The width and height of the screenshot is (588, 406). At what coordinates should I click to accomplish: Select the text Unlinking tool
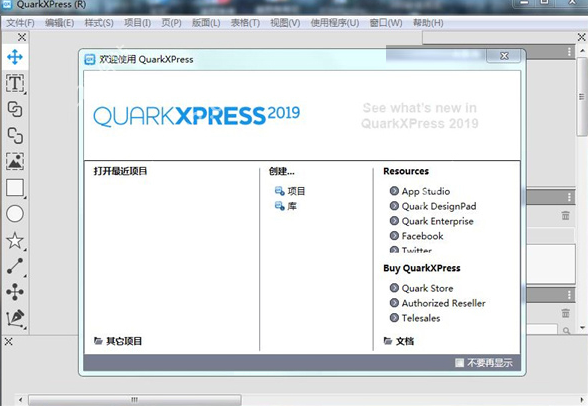(15, 135)
